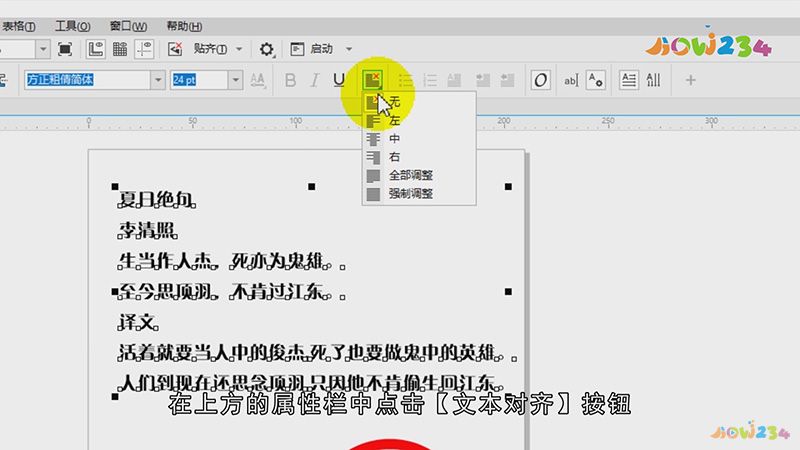Expand the zoom level dropdown arrow
800x450 pixels.
tap(43, 49)
